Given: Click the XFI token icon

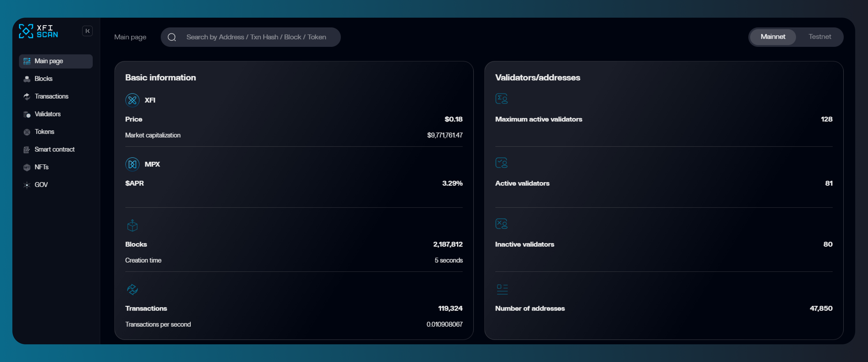Looking at the screenshot, I should pos(132,100).
